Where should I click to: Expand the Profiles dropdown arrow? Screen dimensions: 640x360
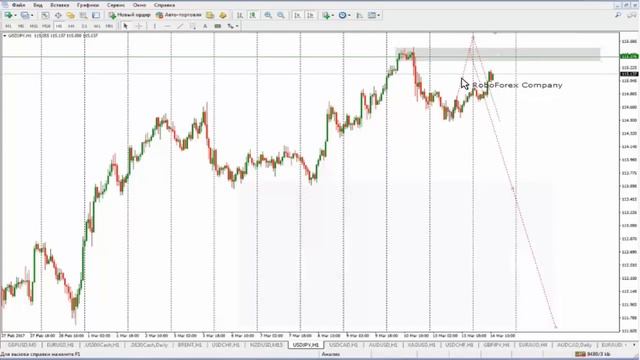pyautogui.click(x=32, y=16)
